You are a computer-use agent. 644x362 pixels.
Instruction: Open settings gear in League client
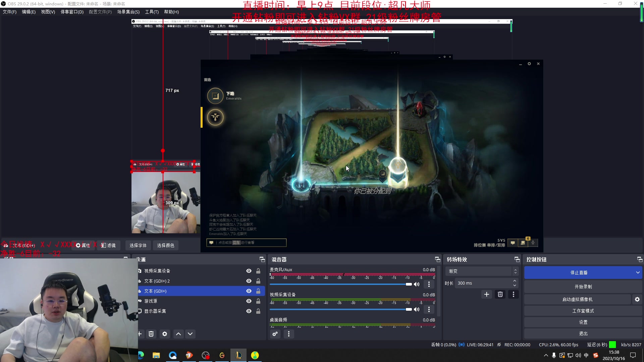529,64
